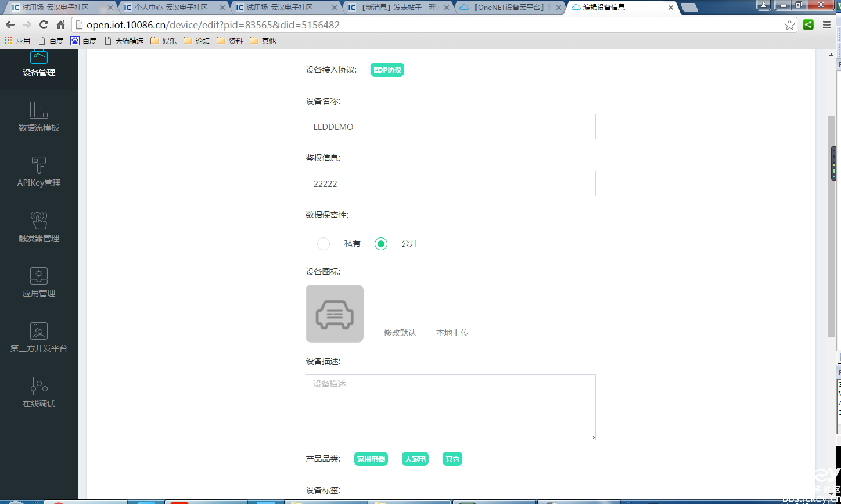This screenshot has width=841, height=504.
Task: Open 在线调试 sliders icon
Action: coord(39,386)
